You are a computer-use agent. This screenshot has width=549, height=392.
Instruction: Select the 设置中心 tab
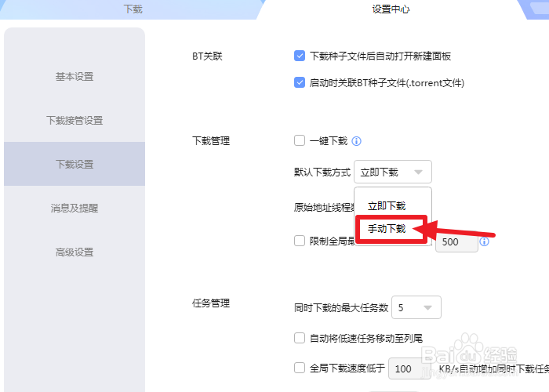(x=391, y=9)
